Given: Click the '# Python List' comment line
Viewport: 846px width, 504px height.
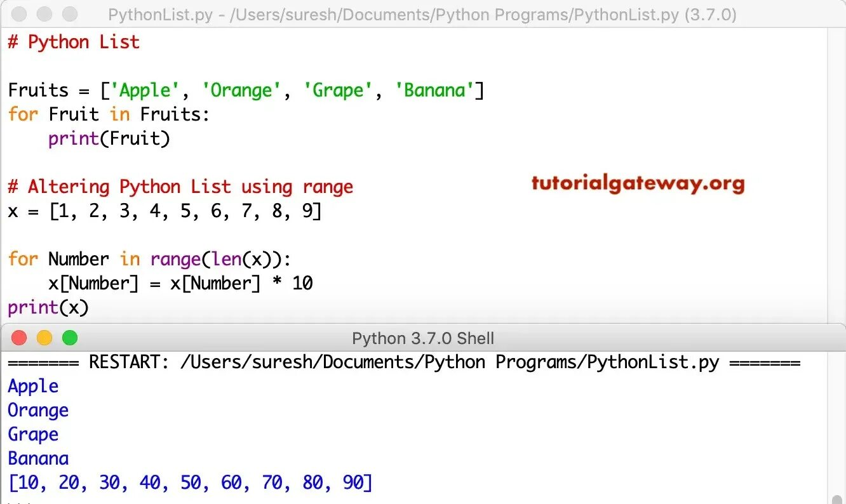Looking at the screenshot, I should (74, 43).
